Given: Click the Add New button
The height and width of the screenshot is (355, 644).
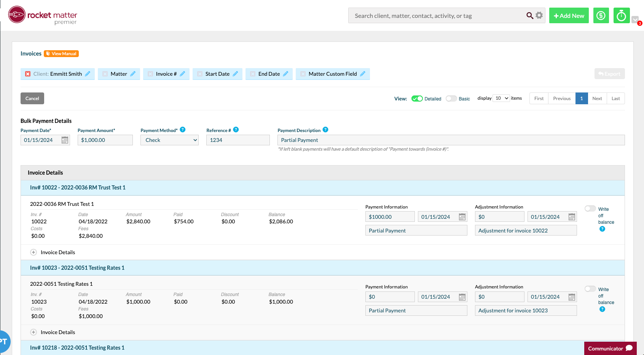Looking at the screenshot, I should click(x=569, y=16).
